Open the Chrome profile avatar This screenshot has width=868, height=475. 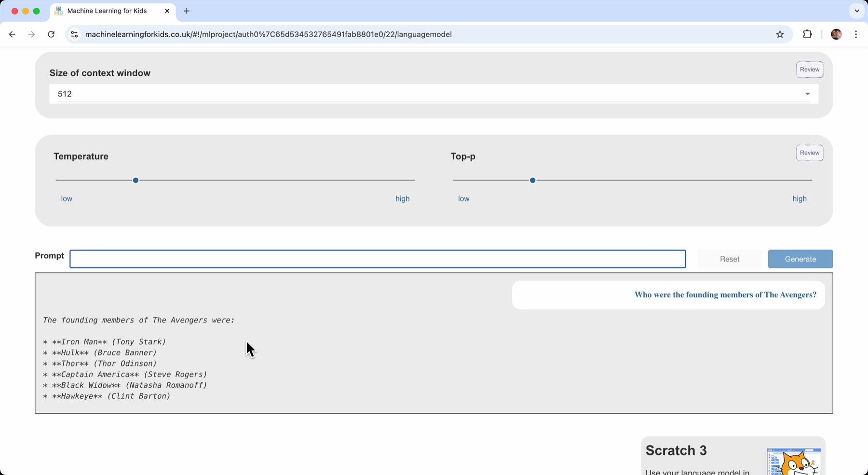(x=836, y=34)
